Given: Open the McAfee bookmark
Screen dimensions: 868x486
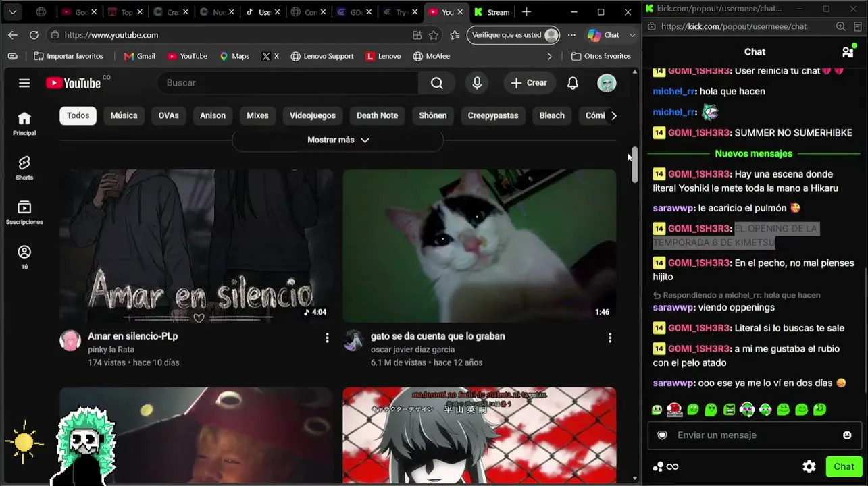Looking at the screenshot, I should (431, 56).
